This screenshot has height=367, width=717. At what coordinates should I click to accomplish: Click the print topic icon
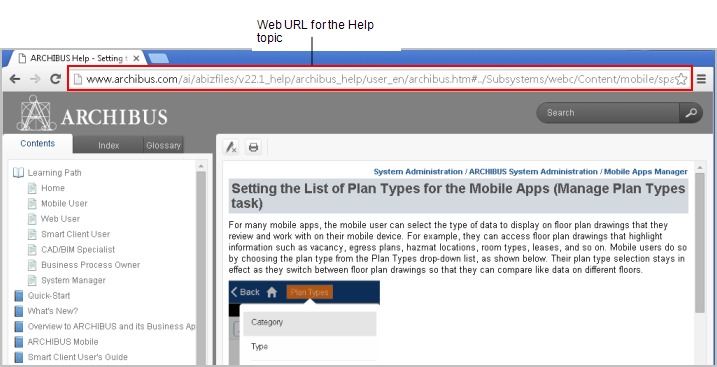click(x=253, y=147)
